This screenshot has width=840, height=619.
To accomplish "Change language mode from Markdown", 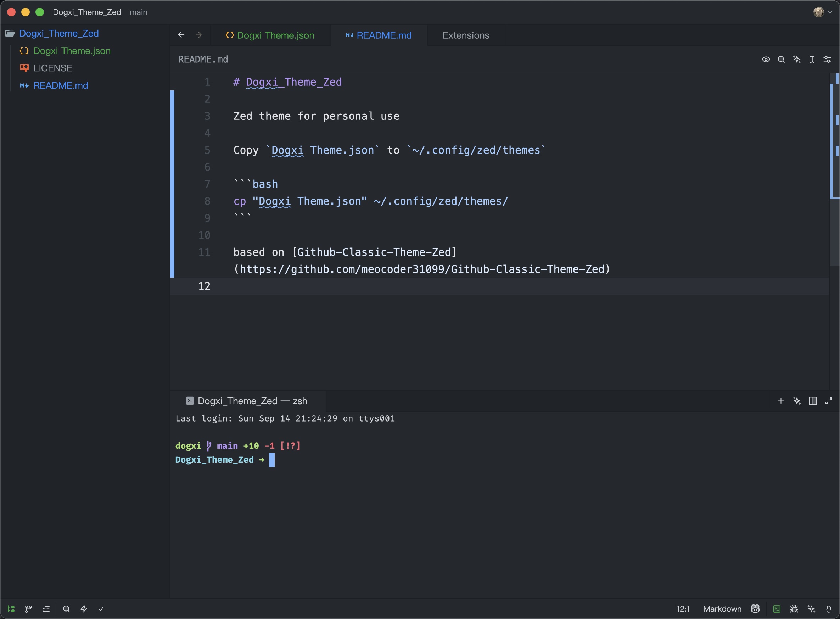I will tap(722, 609).
